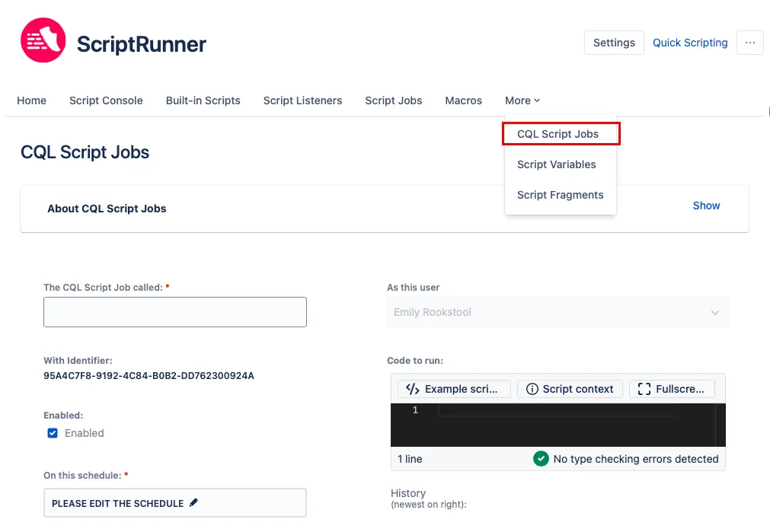Click 'No type checking errors detected' text

click(x=636, y=459)
